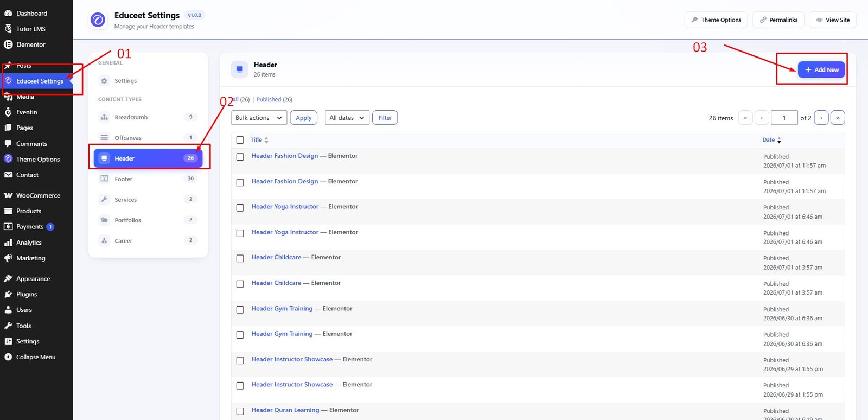
Task: Open the Theme Options button at top
Action: [716, 20]
